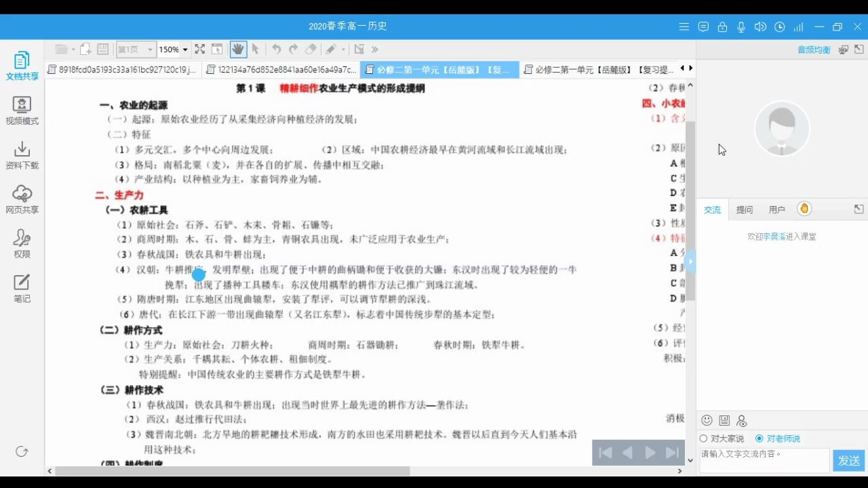The height and width of the screenshot is (488, 868).
Task: Select the hand pan tool
Action: (237, 49)
